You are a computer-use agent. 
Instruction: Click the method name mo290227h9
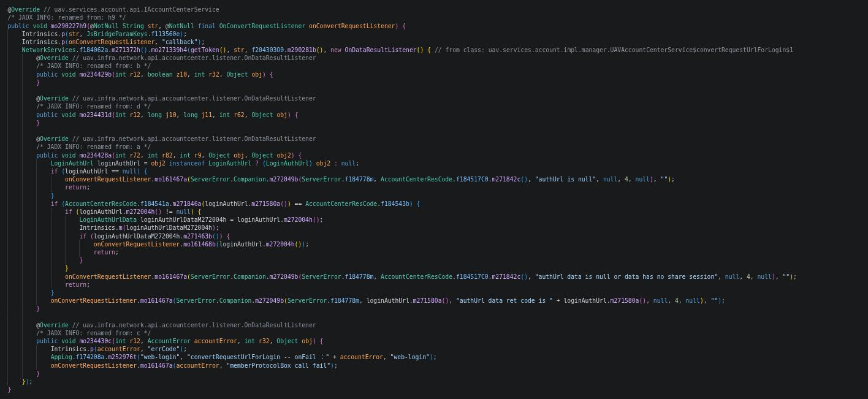pyautogui.click(x=68, y=26)
